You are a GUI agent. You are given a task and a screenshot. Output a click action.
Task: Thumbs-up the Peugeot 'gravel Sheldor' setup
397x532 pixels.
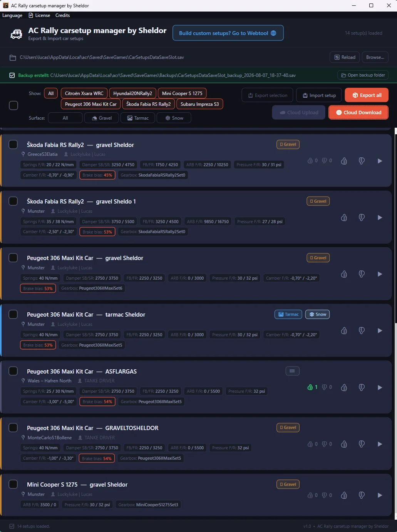click(344, 274)
